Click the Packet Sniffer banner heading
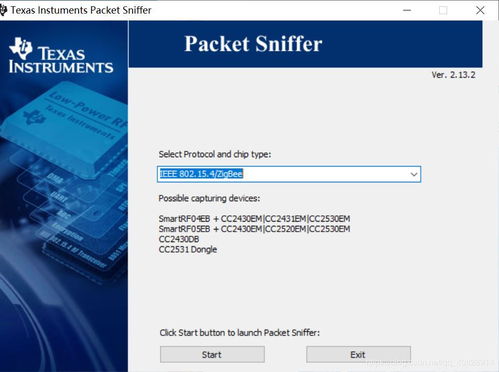499x372 pixels. 253,44
